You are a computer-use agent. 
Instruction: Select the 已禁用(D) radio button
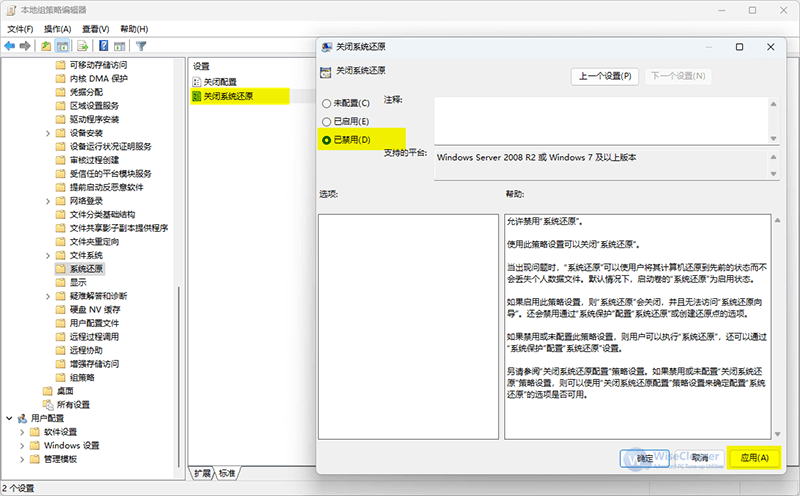click(x=326, y=139)
